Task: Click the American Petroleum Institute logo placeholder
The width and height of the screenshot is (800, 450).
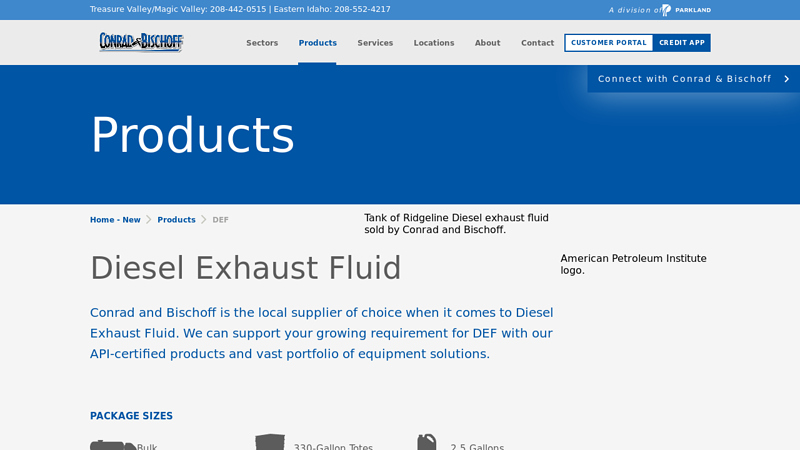Action: pos(633,264)
